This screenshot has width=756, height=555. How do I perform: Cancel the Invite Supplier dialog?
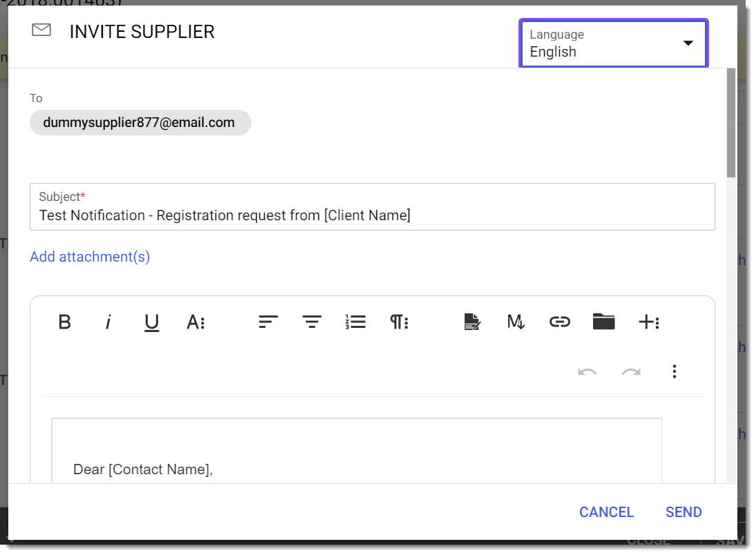click(x=606, y=512)
